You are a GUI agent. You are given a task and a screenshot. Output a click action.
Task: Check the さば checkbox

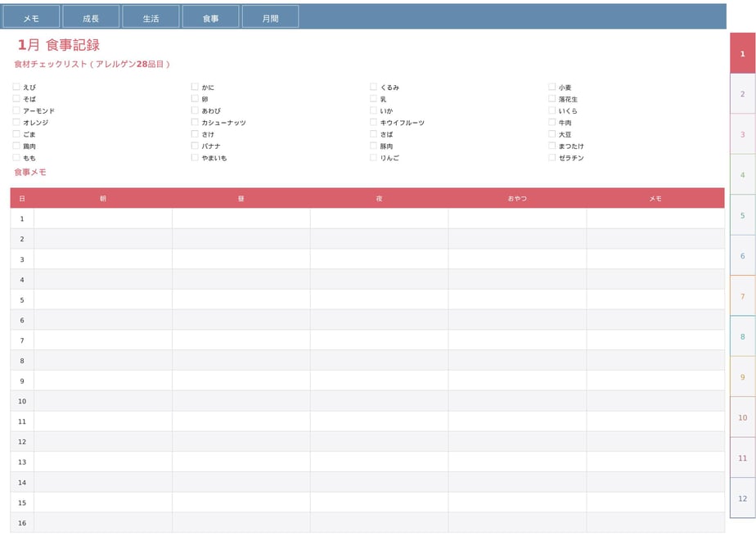pos(373,134)
